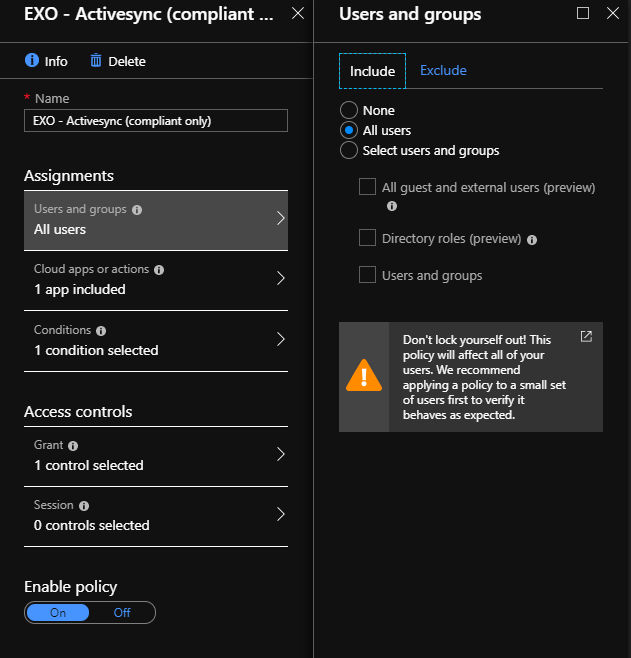Click info icon beside Grant
This screenshot has height=658, width=631.
pos(73,445)
